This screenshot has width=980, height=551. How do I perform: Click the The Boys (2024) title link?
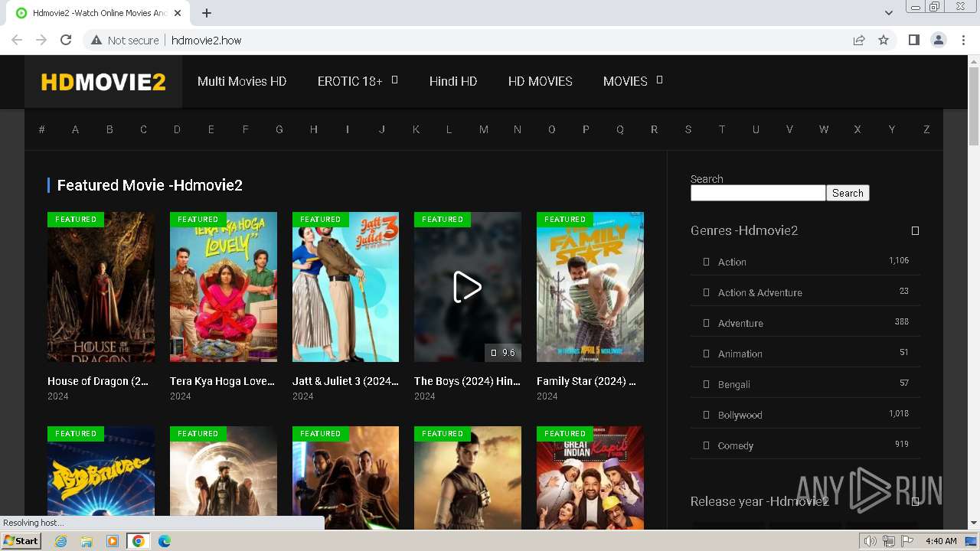(467, 381)
